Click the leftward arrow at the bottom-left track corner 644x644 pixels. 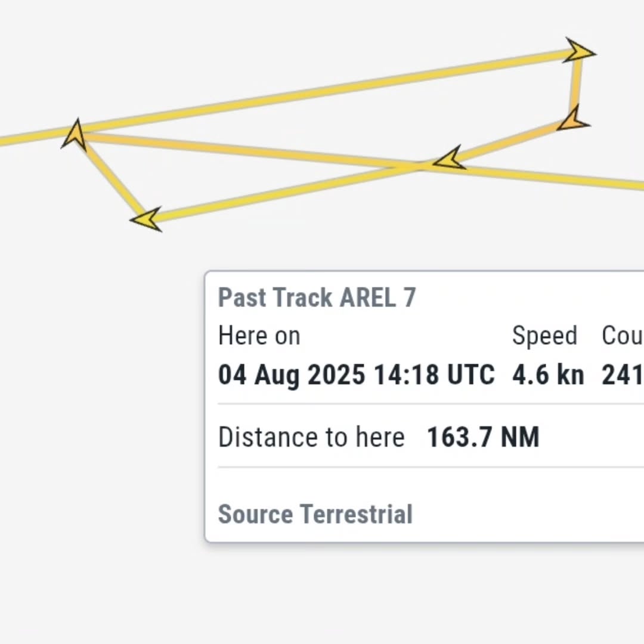click(147, 218)
